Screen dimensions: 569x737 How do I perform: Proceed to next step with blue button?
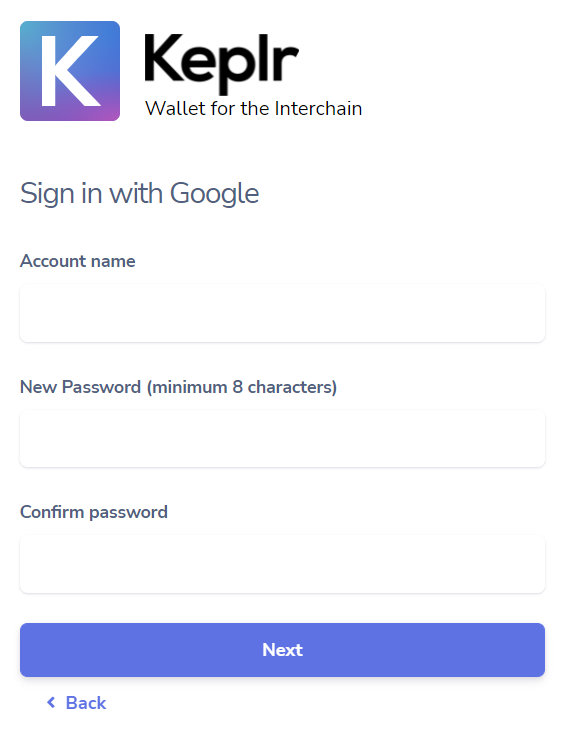[282, 650]
